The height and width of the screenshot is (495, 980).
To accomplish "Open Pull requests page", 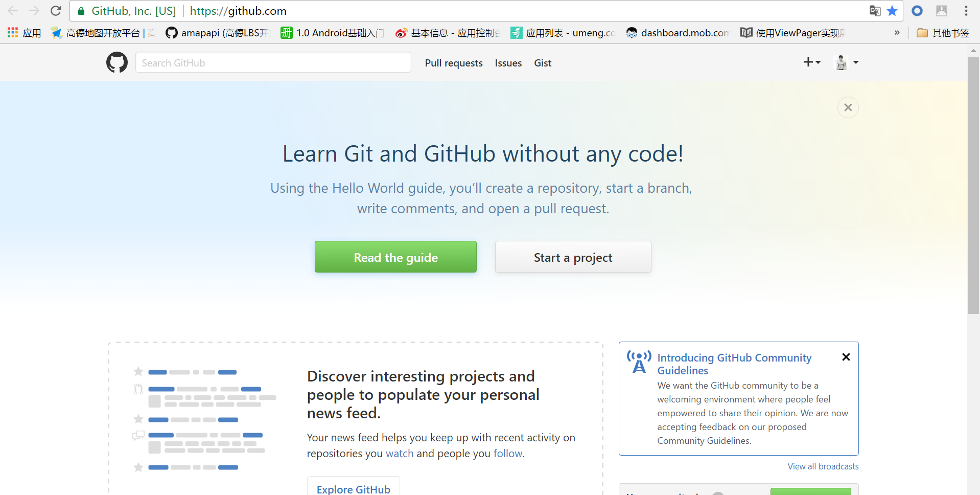I will click(454, 63).
